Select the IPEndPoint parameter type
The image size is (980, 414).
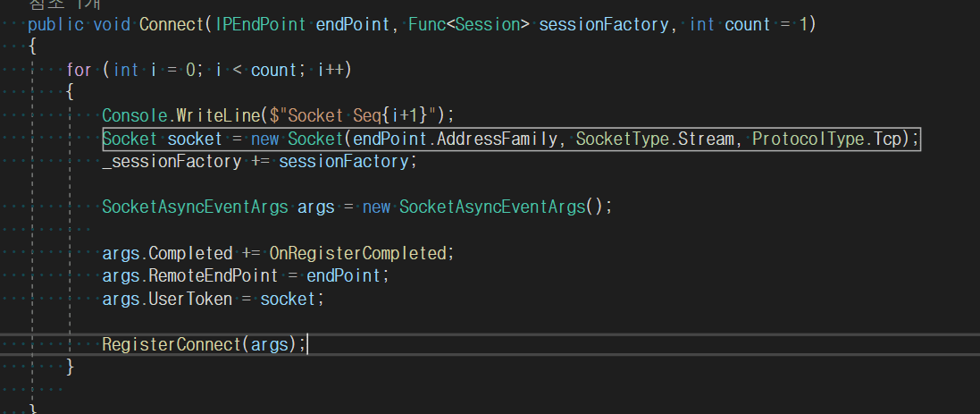coord(260,24)
